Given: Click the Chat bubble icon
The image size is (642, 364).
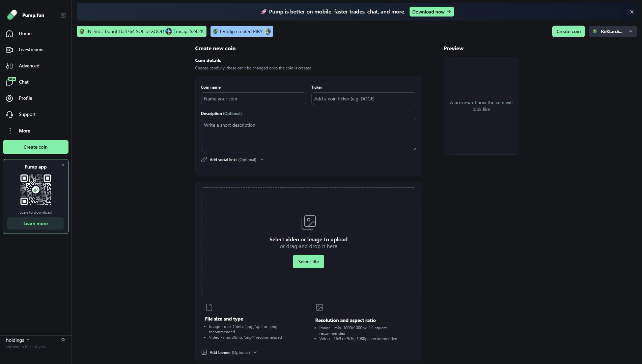Looking at the screenshot, I should 9,82.
